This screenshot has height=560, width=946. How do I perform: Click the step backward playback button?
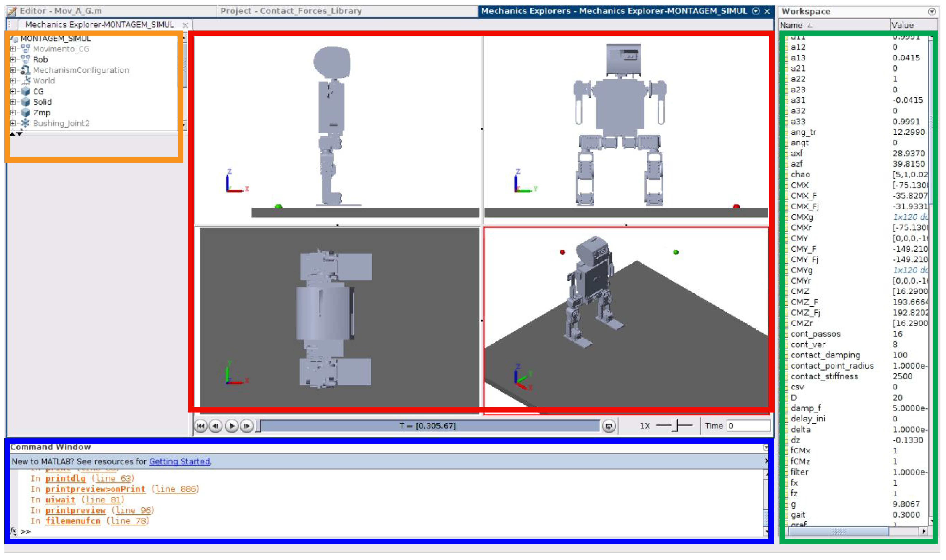tap(216, 426)
